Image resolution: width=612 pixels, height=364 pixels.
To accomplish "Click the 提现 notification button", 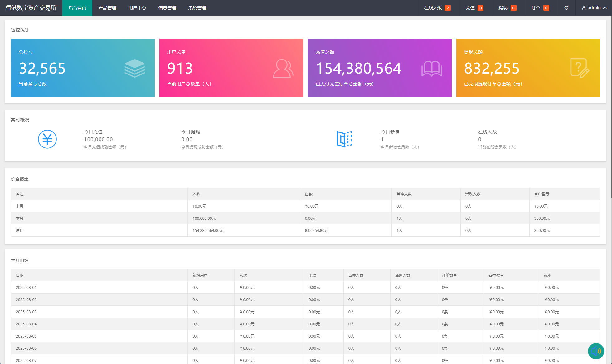I will tap(507, 8).
